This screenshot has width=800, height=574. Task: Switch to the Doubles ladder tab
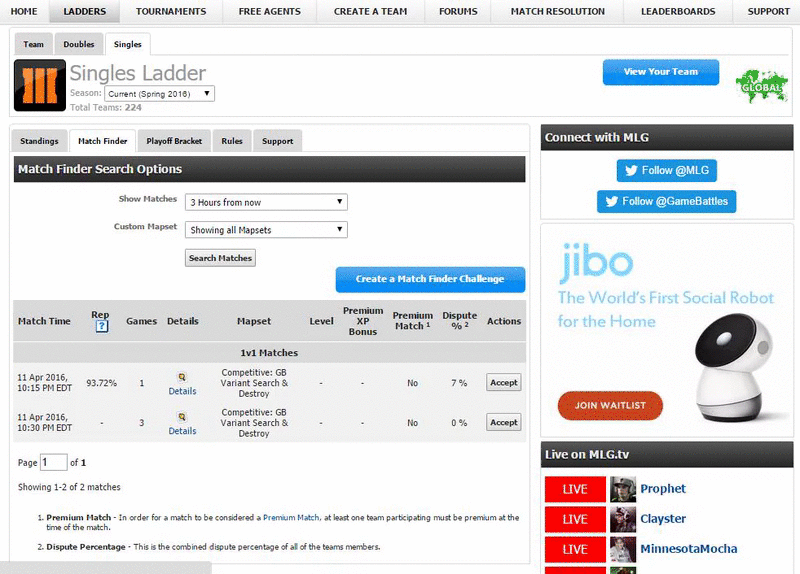tap(79, 44)
